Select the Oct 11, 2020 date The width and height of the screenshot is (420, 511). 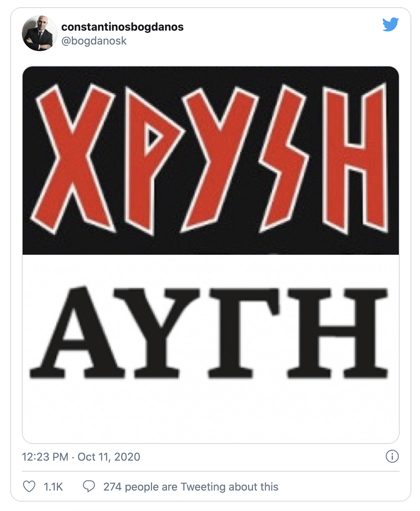tap(109, 457)
